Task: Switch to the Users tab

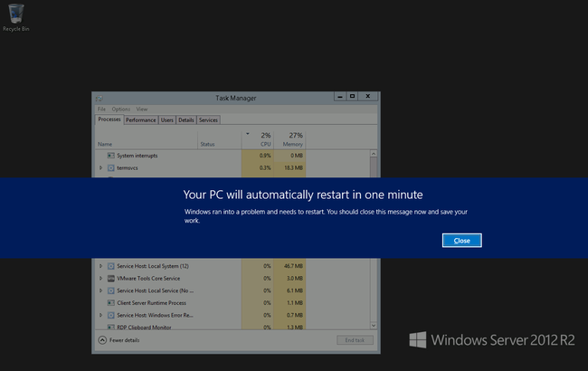Action: (x=166, y=120)
